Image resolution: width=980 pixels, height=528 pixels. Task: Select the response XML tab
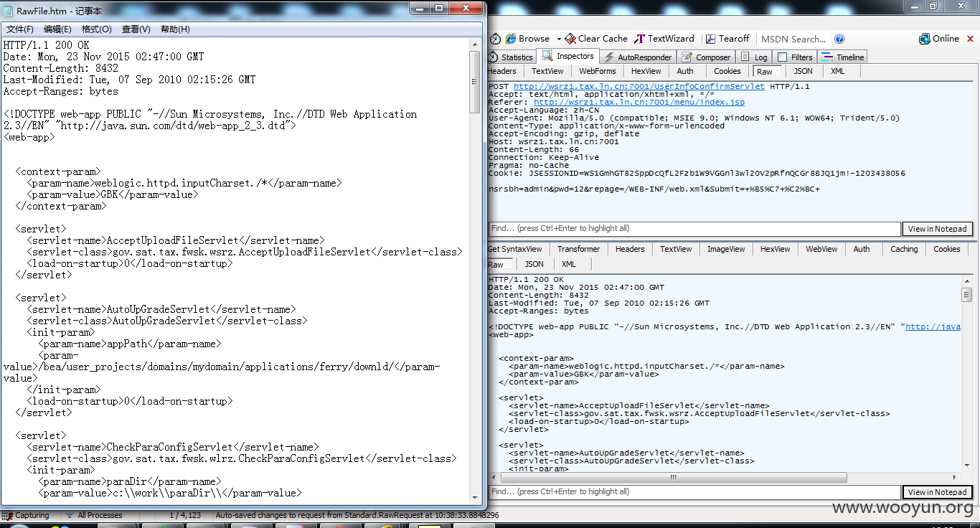click(x=569, y=264)
